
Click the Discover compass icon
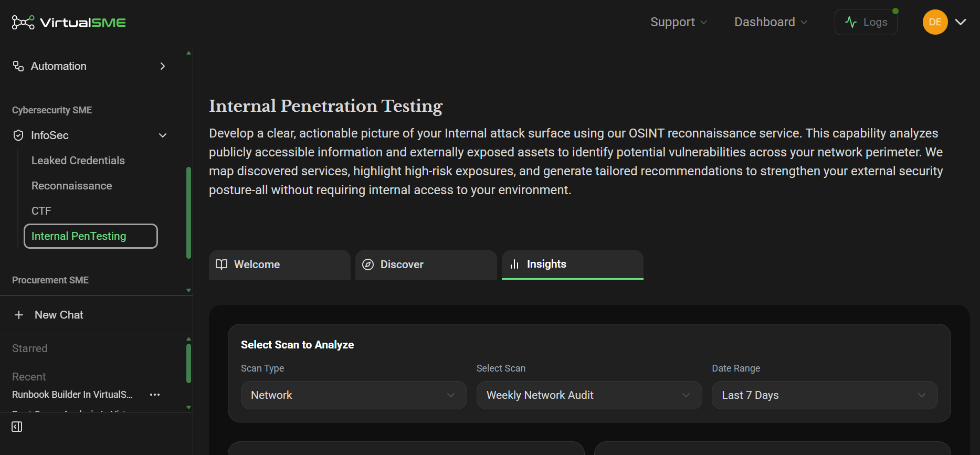click(x=368, y=264)
